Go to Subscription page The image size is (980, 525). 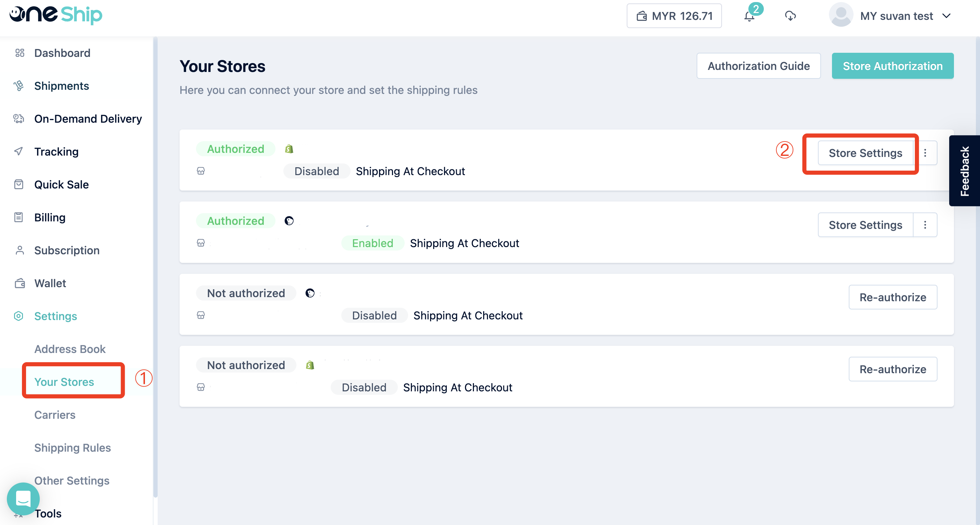click(67, 250)
